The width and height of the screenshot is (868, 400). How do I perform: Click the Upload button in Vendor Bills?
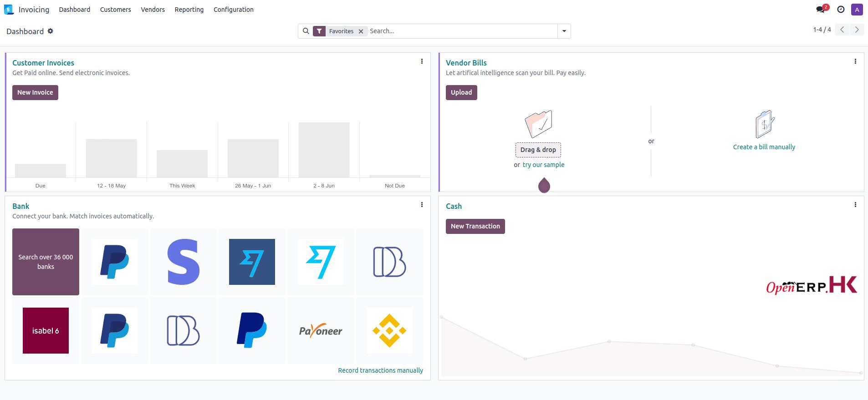coord(461,92)
